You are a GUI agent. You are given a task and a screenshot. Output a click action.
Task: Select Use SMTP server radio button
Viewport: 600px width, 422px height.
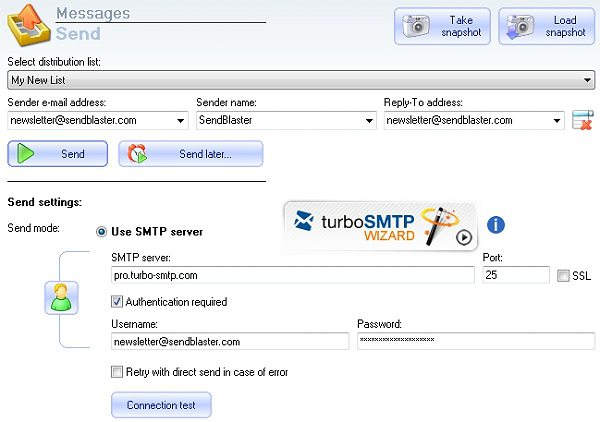(101, 232)
